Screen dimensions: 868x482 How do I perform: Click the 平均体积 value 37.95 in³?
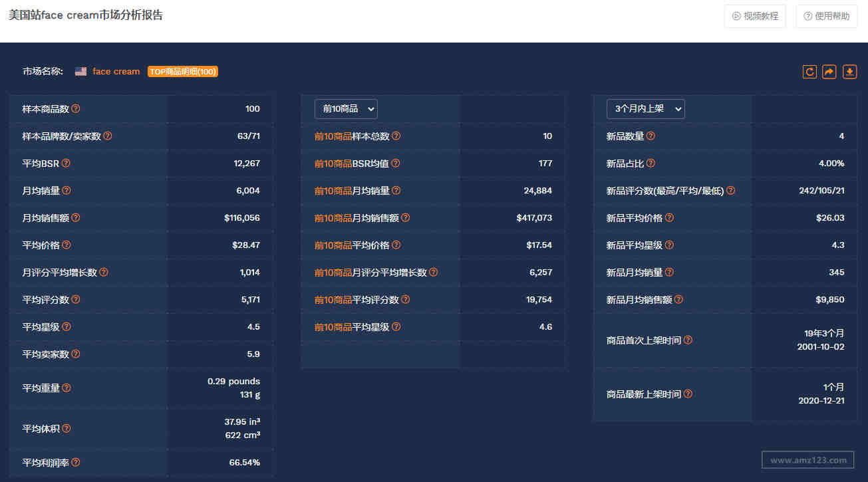click(242, 422)
